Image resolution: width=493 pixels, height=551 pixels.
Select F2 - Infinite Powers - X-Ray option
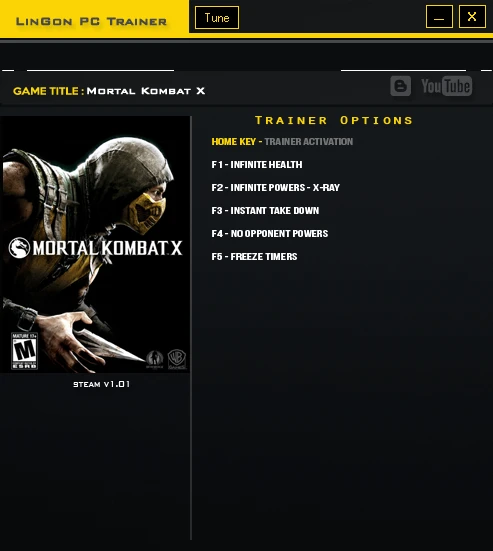[x=276, y=188]
